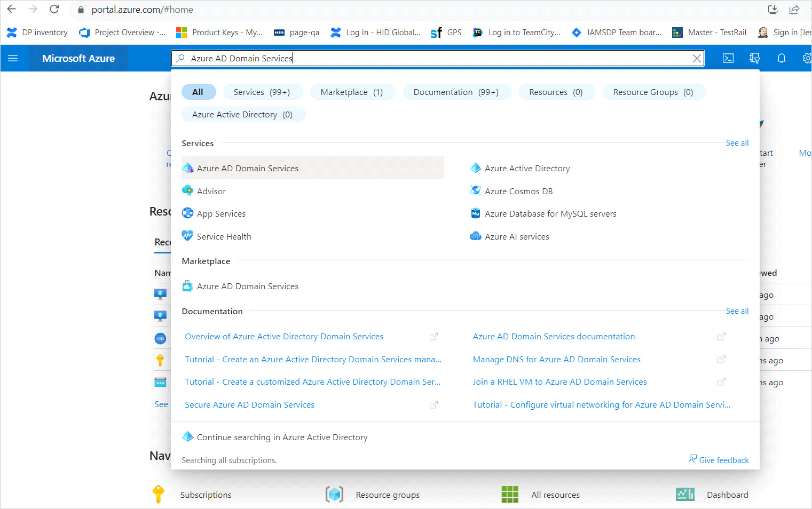Filter results by Services (99+)

[262, 92]
